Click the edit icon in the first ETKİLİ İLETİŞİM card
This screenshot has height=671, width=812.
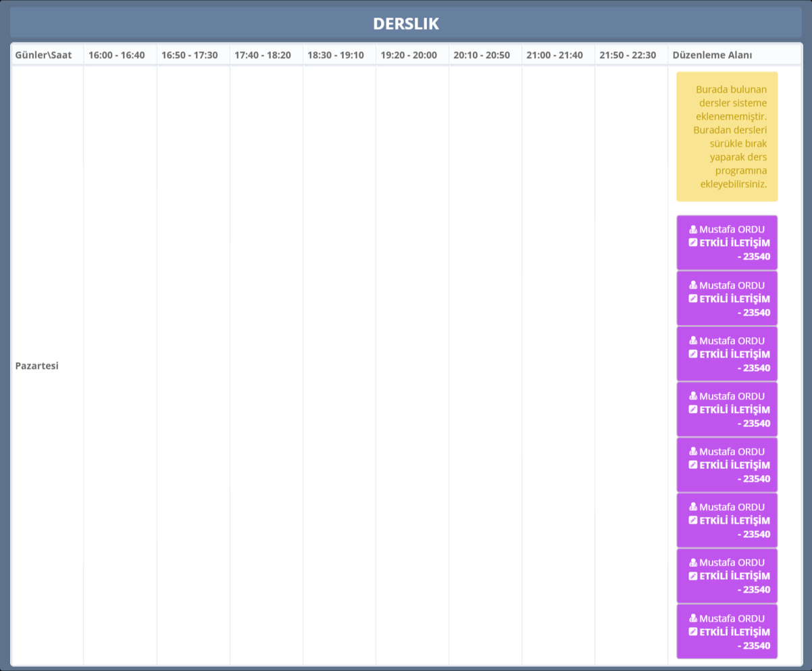693,243
